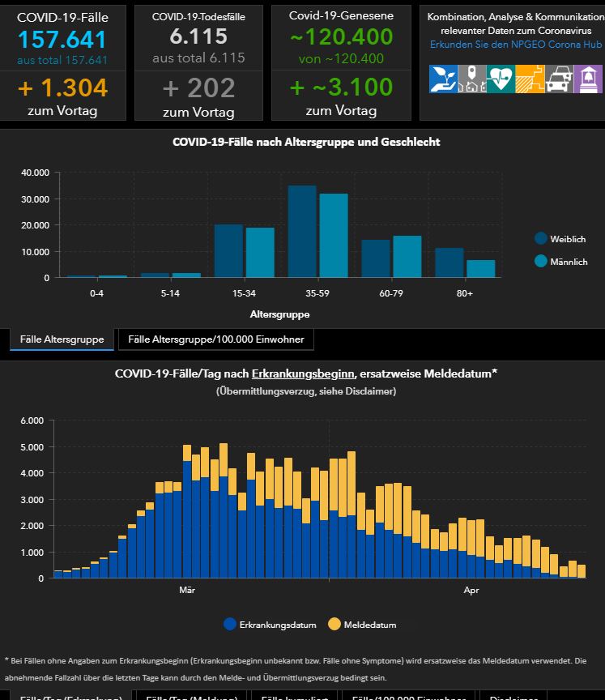The width and height of the screenshot is (605, 700).
Task: Open the purple bell tower icon
Action: (587, 79)
